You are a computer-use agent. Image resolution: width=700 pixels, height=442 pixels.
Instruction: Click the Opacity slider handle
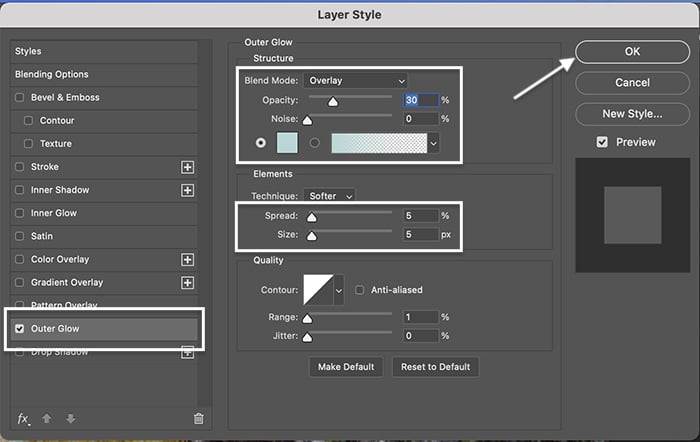[333, 102]
